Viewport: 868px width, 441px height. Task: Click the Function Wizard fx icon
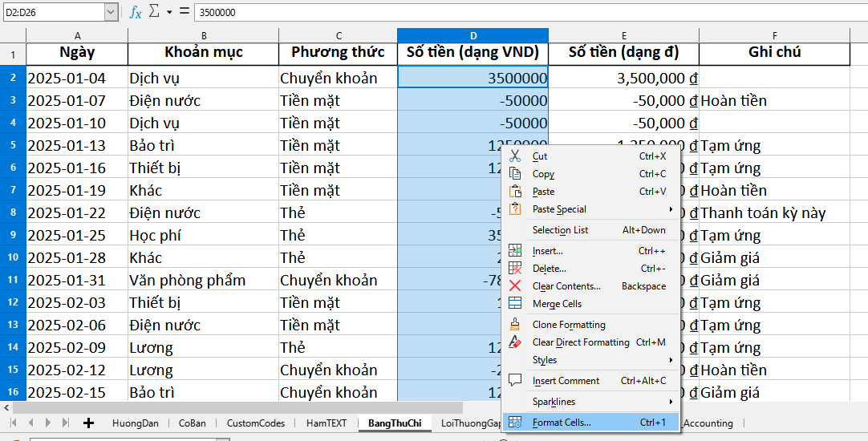[x=135, y=12]
